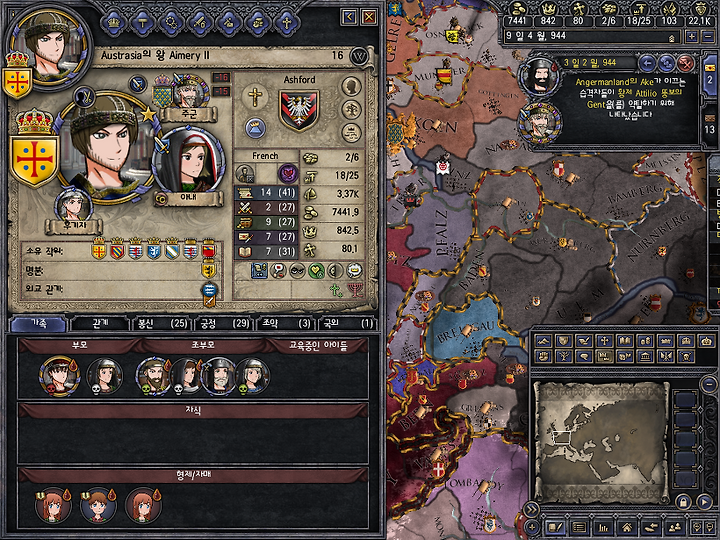Collapse the minimap with the minus button

click(x=709, y=383)
